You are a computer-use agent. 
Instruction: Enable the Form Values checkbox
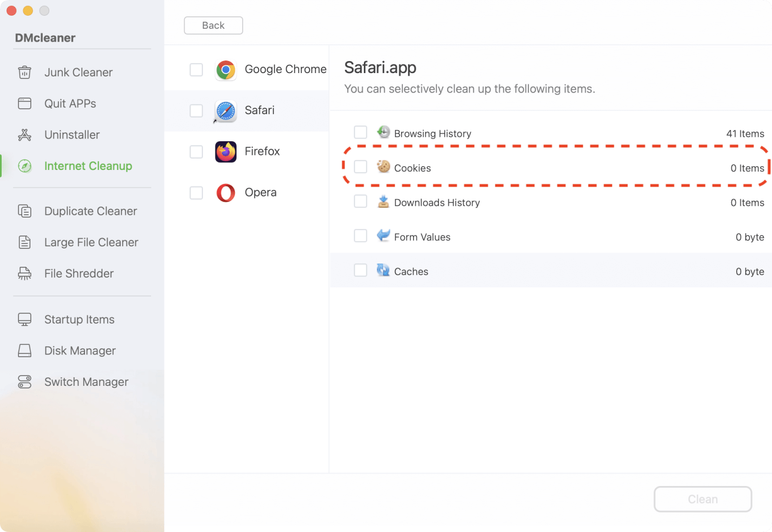360,235
